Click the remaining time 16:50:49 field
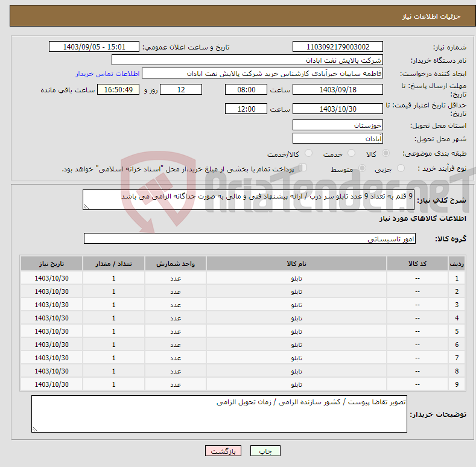Screen dimensions: 476x467 tap(118, 89)
